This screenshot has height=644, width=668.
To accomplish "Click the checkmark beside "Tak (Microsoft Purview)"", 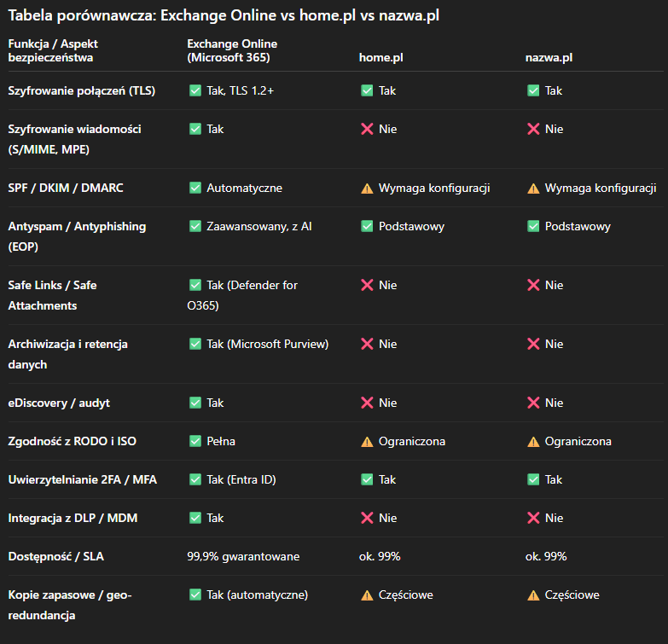I will pos(195,344).
